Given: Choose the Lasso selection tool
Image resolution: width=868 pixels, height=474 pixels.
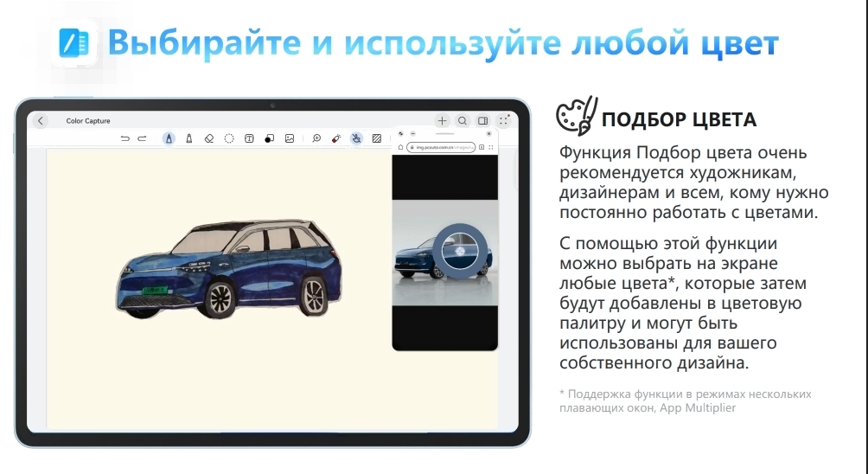Looking at the screenshot, I should coord(229,138).
